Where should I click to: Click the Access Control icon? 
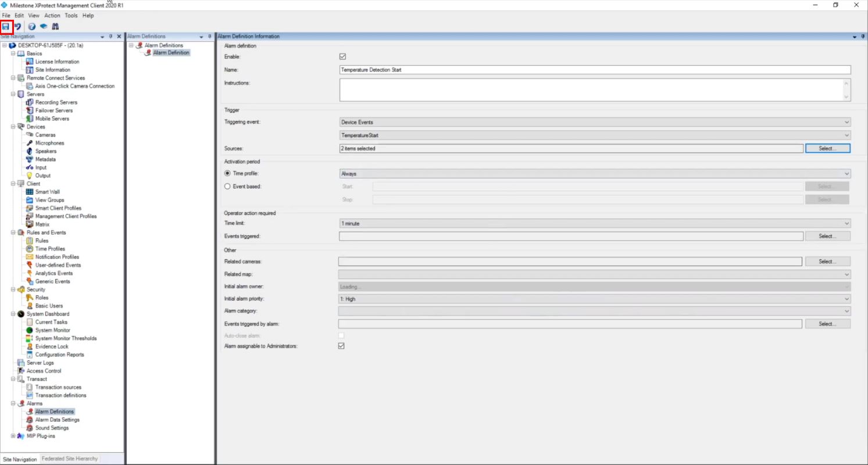[22, 371]
